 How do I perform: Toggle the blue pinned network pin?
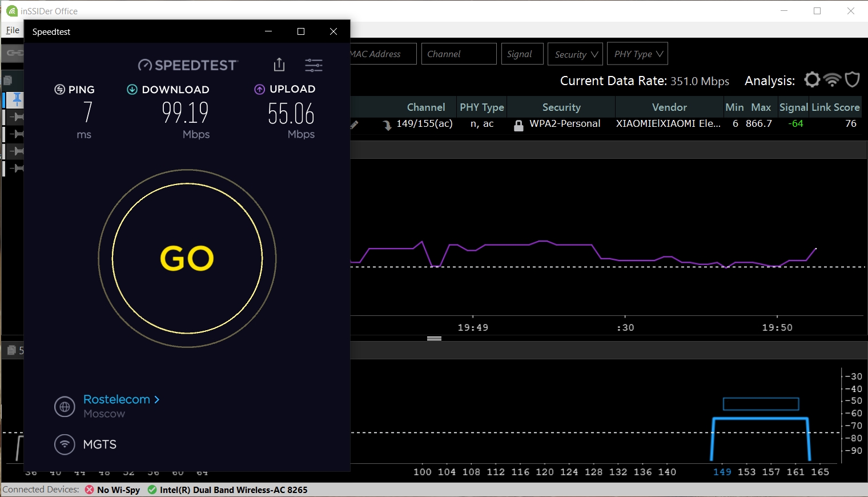(x=17, y=100)
